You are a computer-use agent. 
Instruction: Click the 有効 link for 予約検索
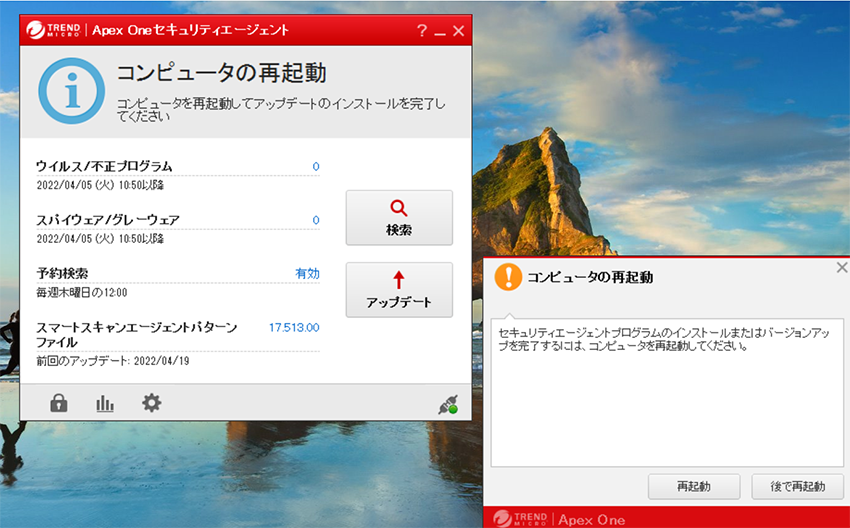(307, 273)
